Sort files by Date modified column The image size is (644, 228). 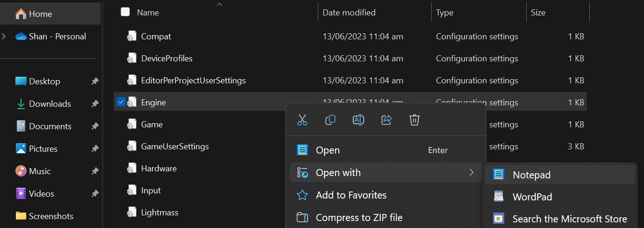tap(349, 13)
